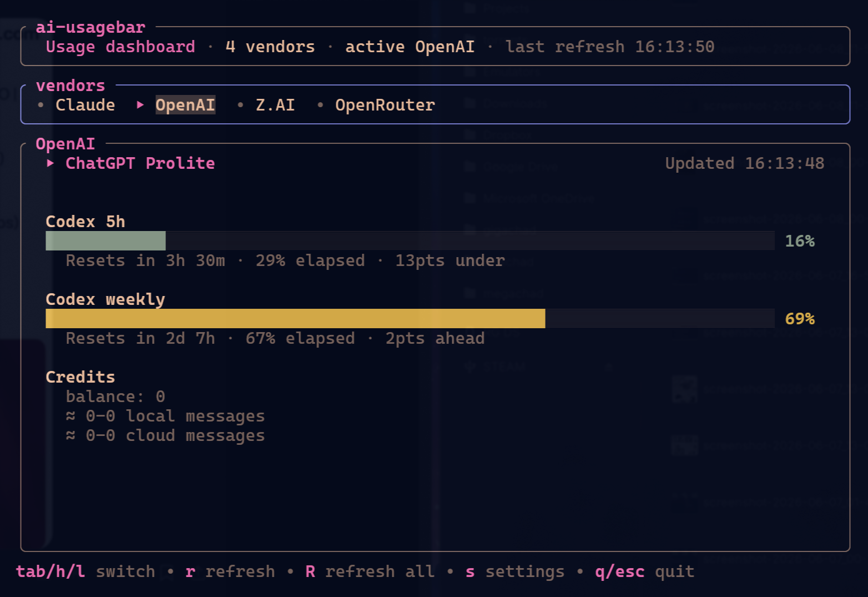Click the 'Updated 16:13:48' timestamp

tap(745, 163)
